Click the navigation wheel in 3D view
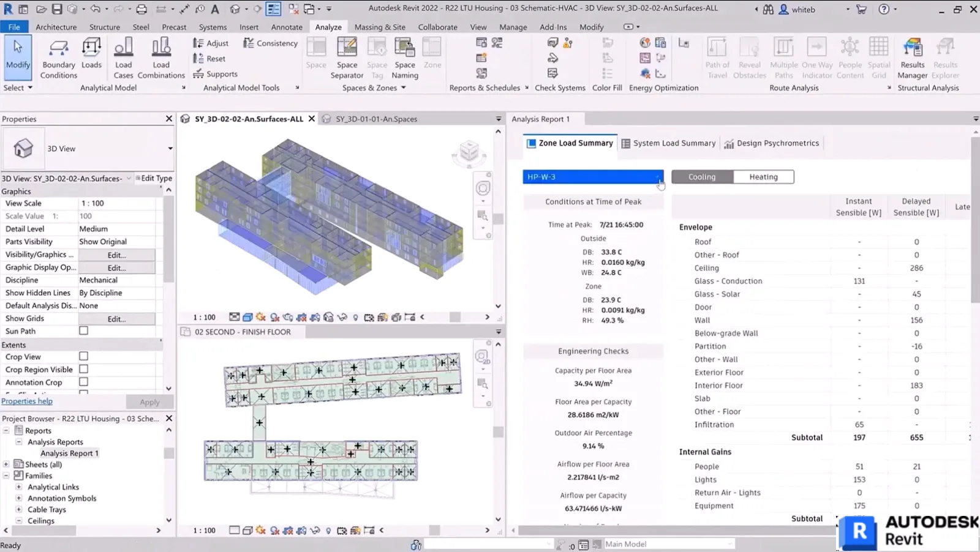The height and width of the screenshot is (552, 980). coord(483,188)
